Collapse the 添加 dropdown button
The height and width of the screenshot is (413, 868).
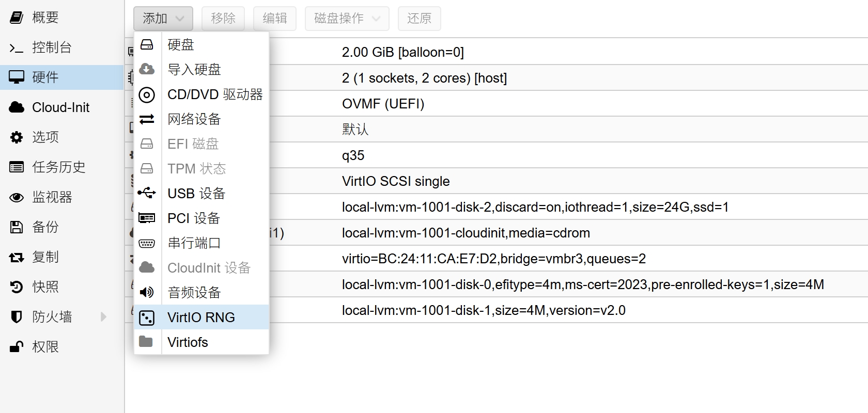tap(163, 19)
